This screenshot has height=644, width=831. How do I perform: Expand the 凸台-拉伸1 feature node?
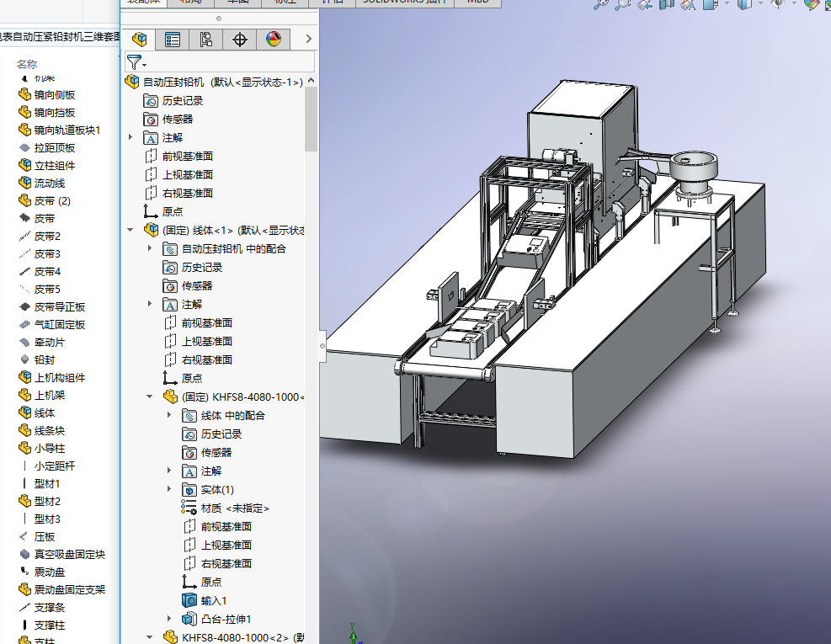click(169, 619)
